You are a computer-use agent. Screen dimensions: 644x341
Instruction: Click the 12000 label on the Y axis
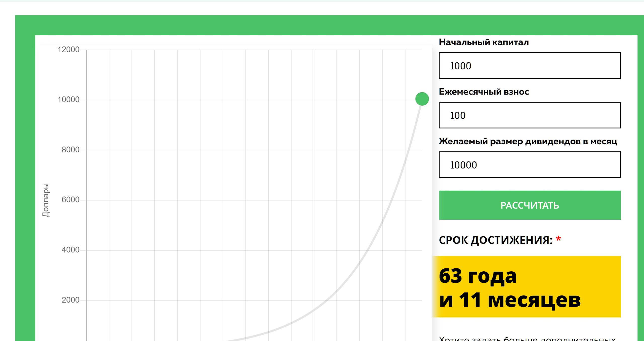coord(68,50)
